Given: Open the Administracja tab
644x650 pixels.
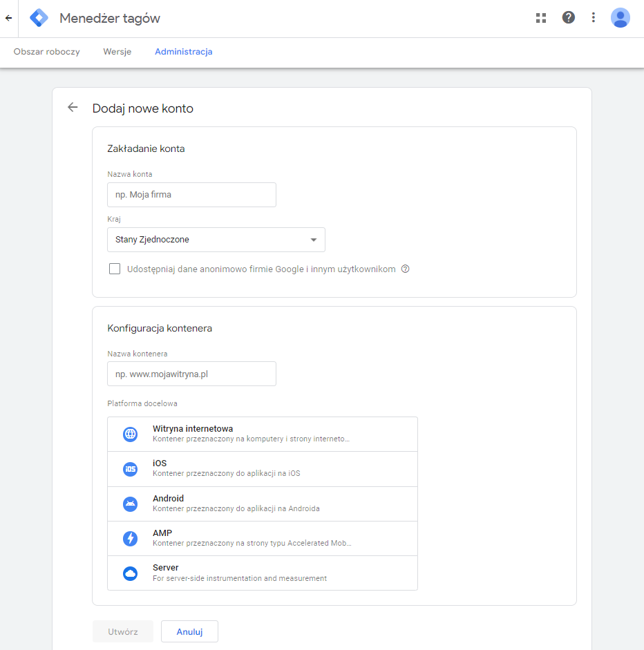Looking at the screenshot, I should (x=183, y=52).
